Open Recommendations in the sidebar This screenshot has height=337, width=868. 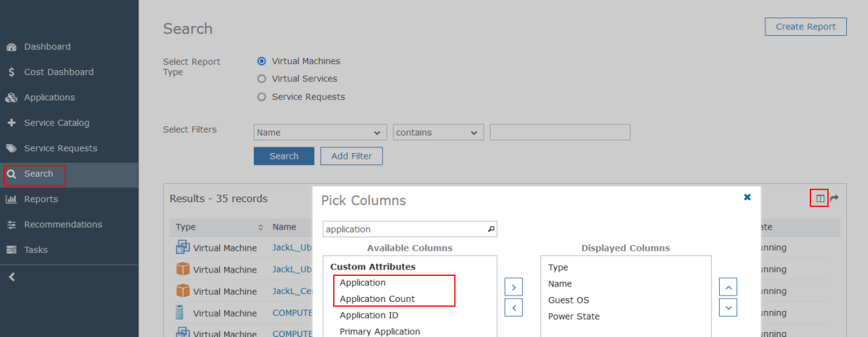[x=63, y=225]
